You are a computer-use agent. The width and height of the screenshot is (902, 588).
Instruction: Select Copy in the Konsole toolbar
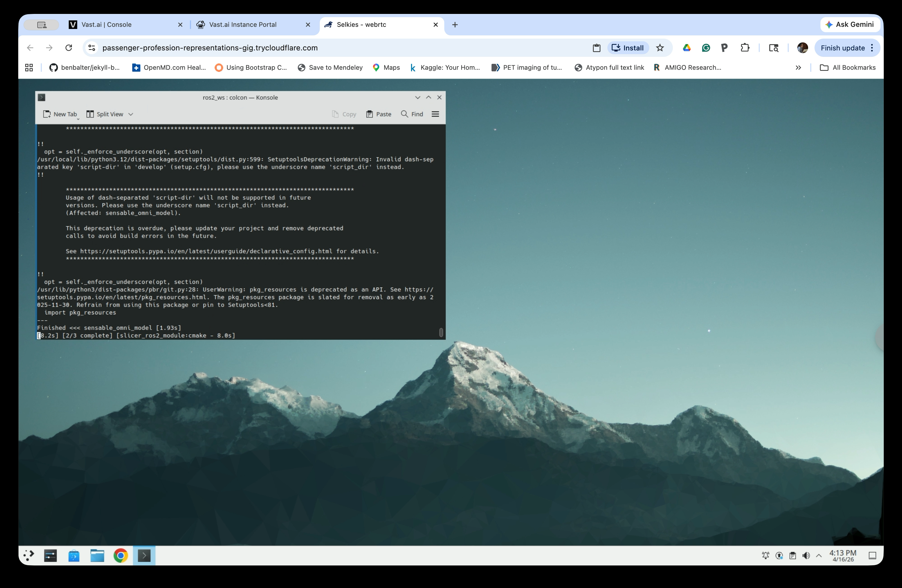click(x=344, y=114)
